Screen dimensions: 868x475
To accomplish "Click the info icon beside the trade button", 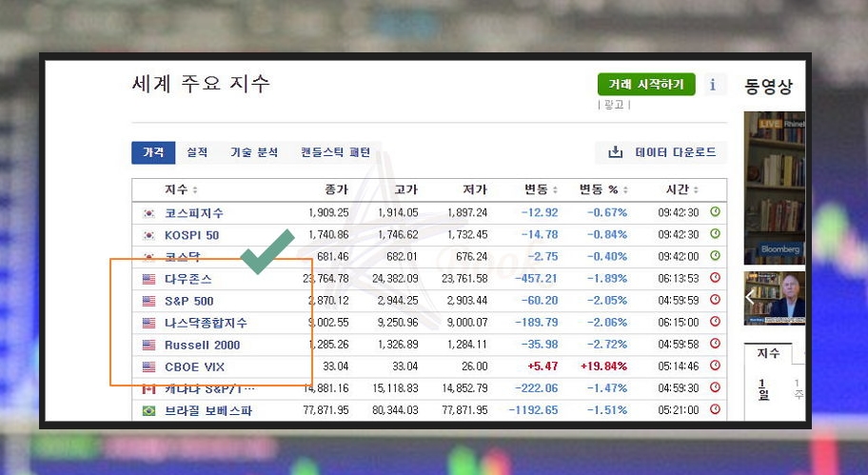I will tap(713, 85).
